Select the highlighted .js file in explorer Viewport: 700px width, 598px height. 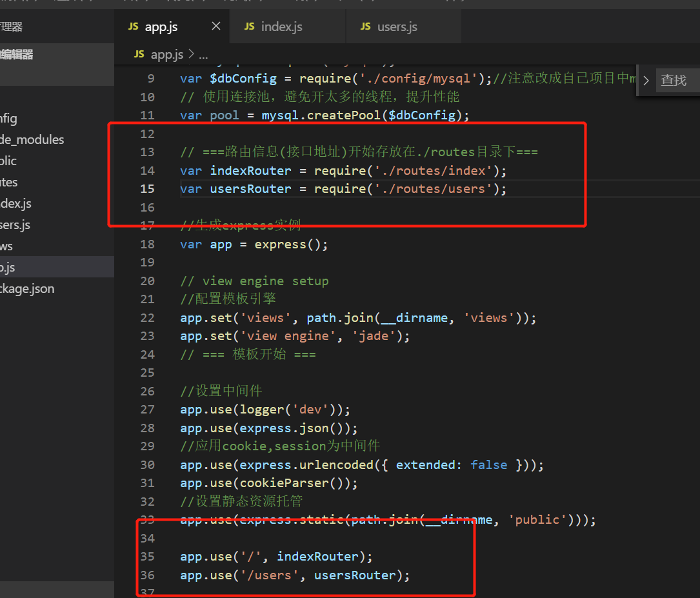(57, 267)
